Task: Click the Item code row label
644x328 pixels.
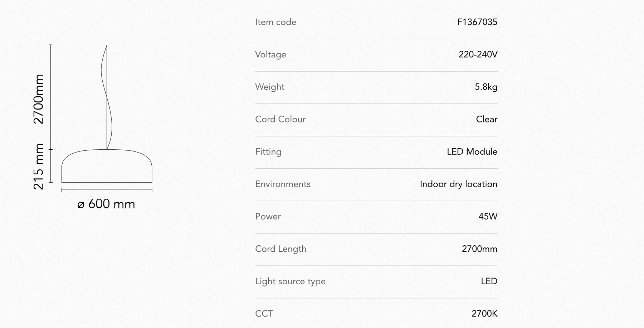Action: click(x=275, y=22)
